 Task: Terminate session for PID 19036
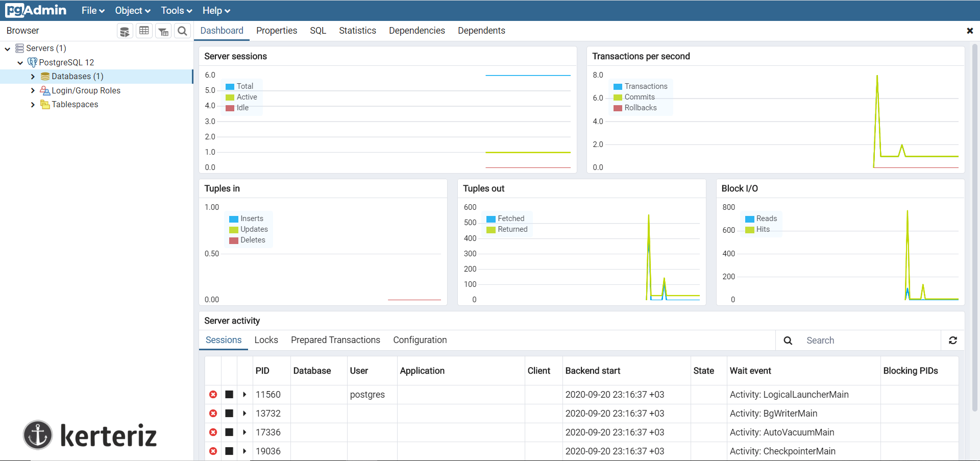213,451
